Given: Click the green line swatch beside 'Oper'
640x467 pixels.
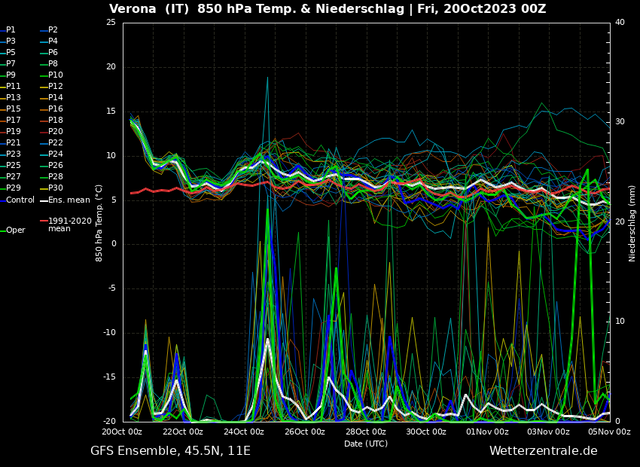Looking at the screenshot, I should tap(2, 231).
